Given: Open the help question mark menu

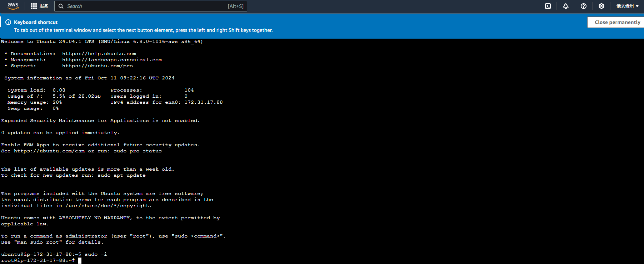Looking at the screenshot, I should tap(583, 6).
